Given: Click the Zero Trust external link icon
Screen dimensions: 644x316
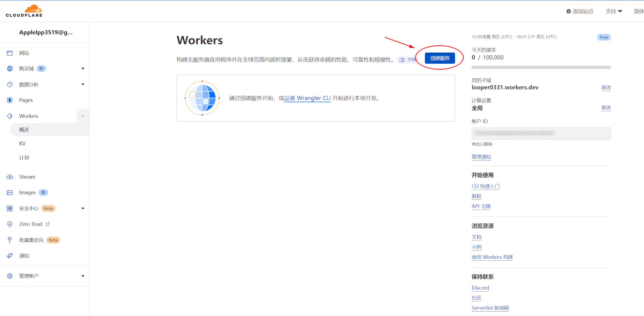Looking at the screenshot, I should tap(48, 224).
